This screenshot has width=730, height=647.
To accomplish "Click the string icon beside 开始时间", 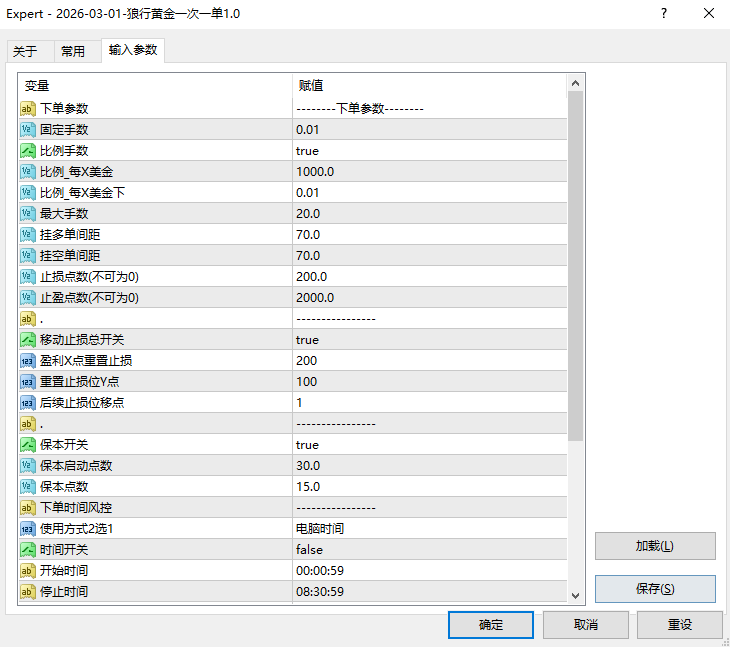I will pos(27,570).
